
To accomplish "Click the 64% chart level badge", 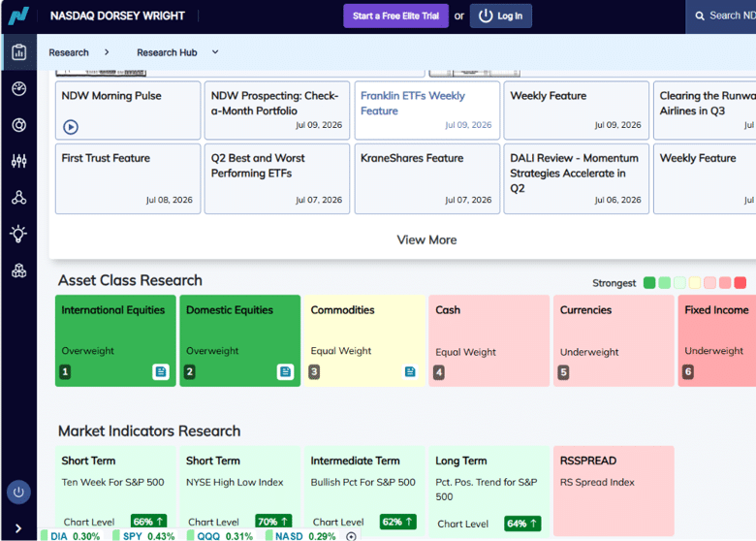I will point(522,524).
